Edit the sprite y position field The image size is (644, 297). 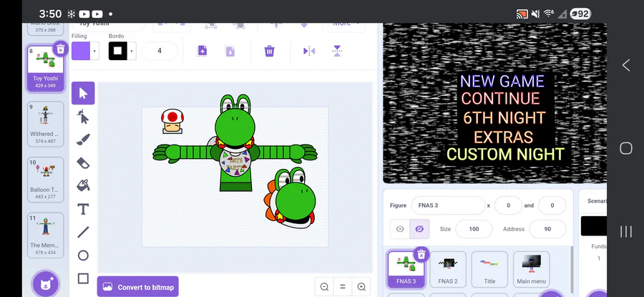pyautogui.click(x=552, y=205)
